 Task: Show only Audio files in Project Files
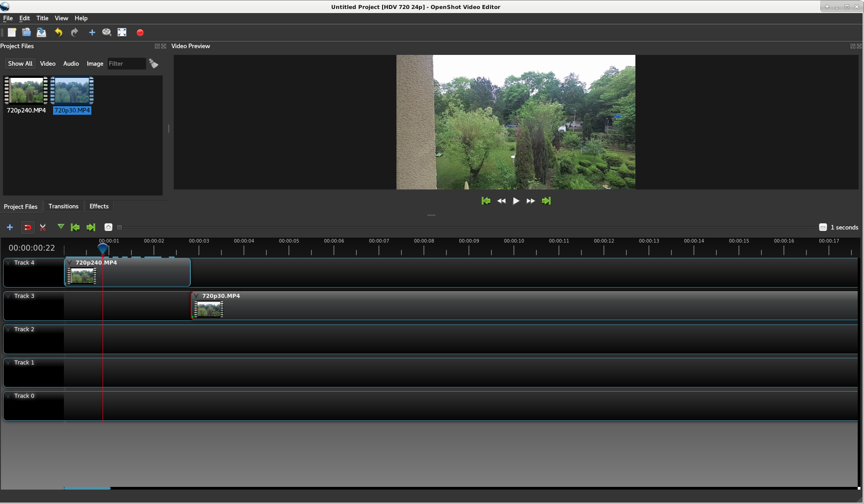tap(71, 63)
